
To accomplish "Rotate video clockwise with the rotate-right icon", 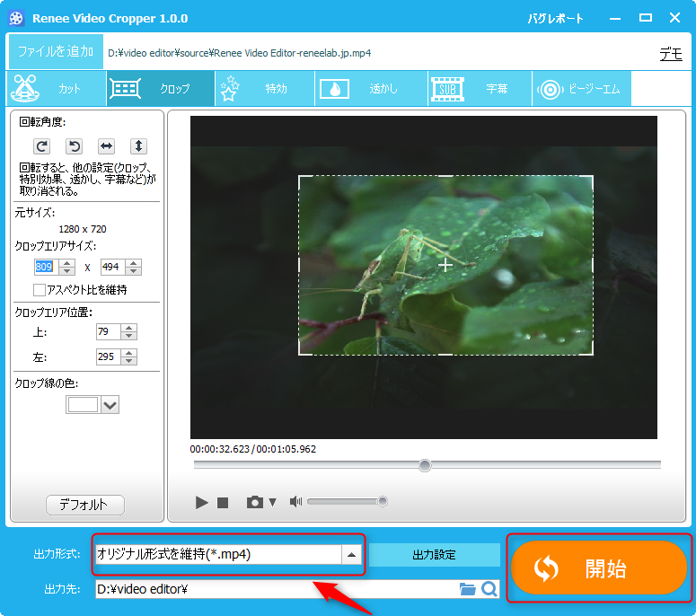I will [x=41, y=146].
